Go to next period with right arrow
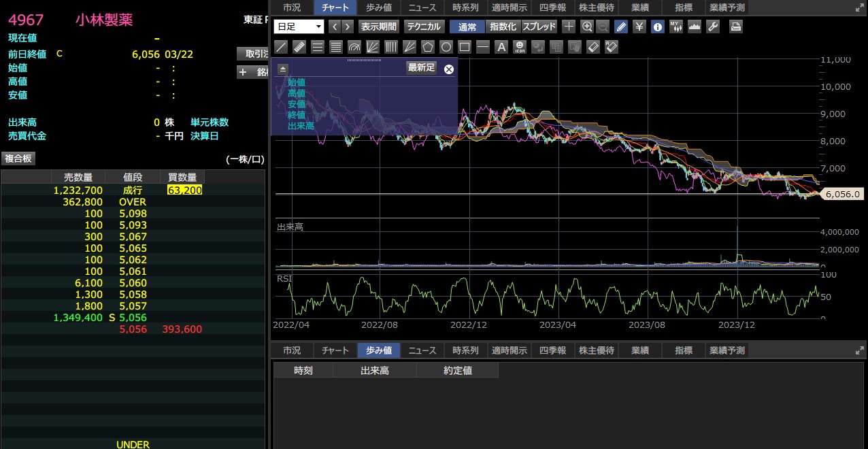 pos(348,27)
